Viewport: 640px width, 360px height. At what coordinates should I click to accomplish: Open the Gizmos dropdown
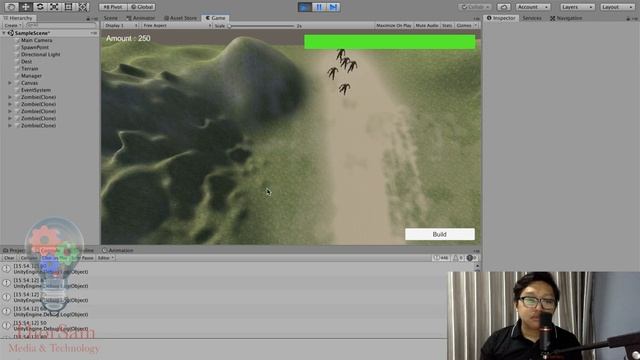point(467,25)
